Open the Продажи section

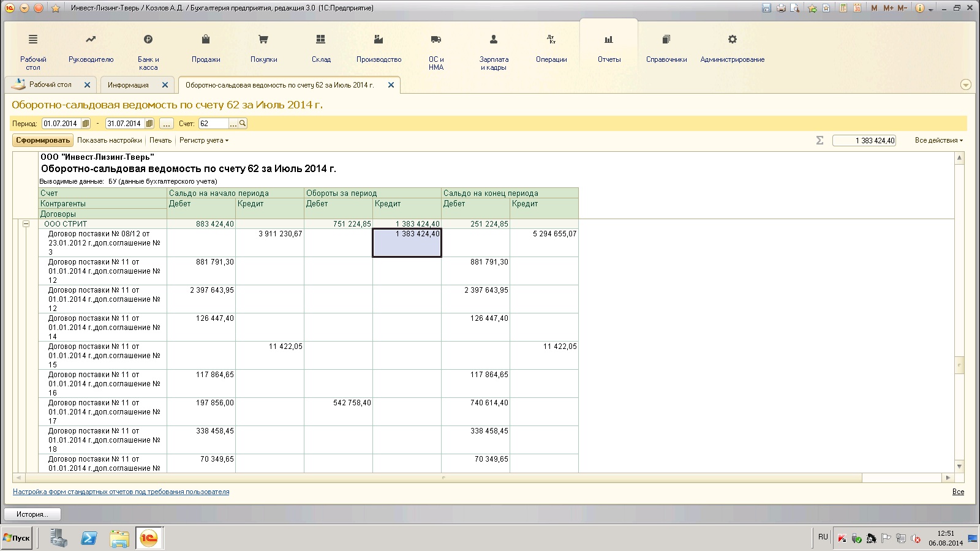(206, 49)
